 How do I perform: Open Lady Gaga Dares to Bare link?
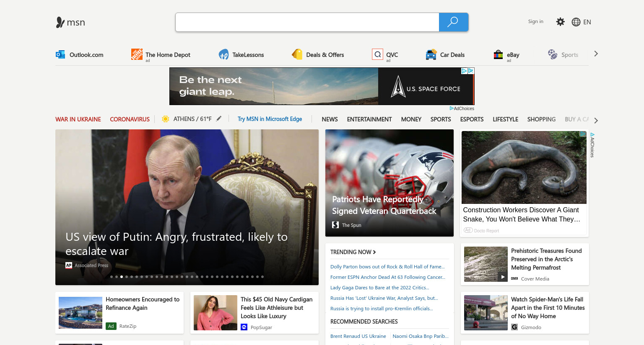(380, 288)
